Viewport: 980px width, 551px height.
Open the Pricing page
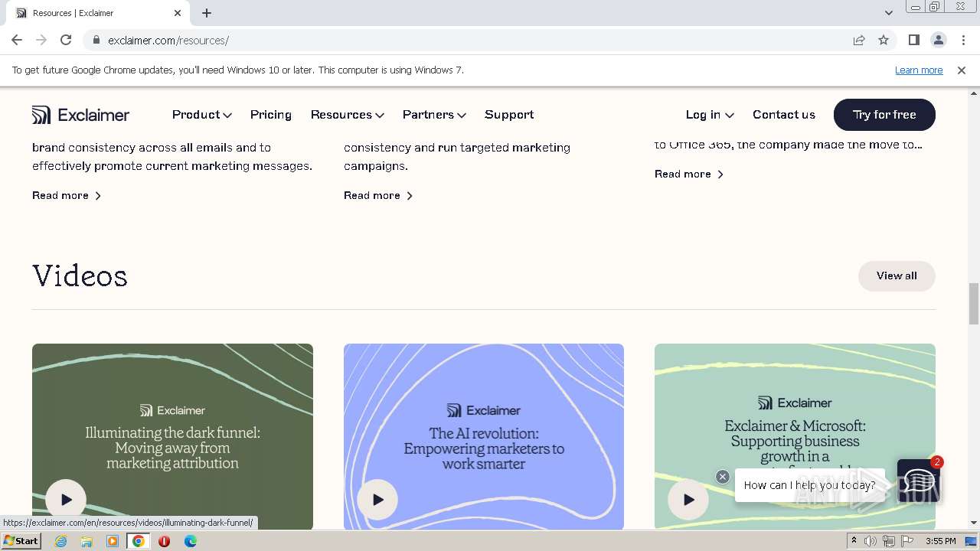tap(271, 115)
